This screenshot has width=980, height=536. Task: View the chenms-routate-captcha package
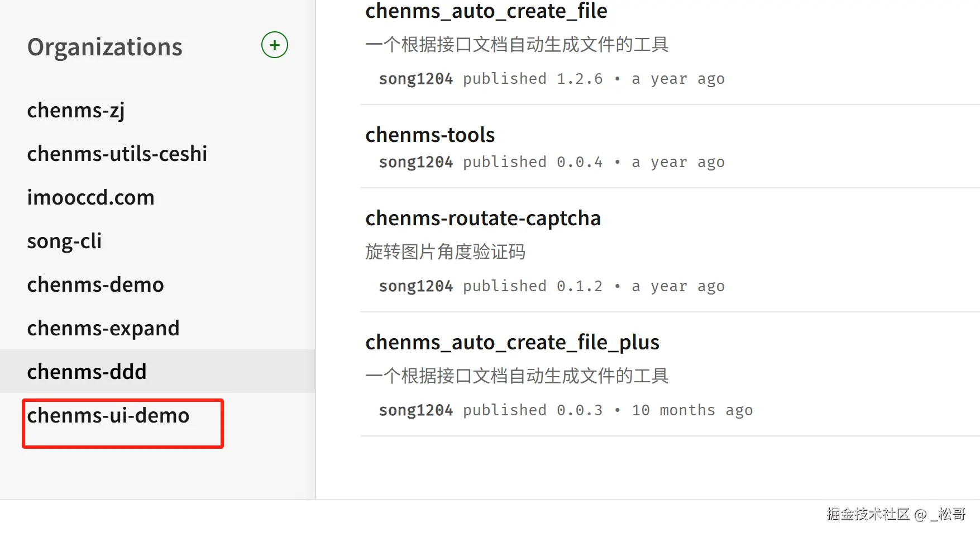[x=483, y=219]
